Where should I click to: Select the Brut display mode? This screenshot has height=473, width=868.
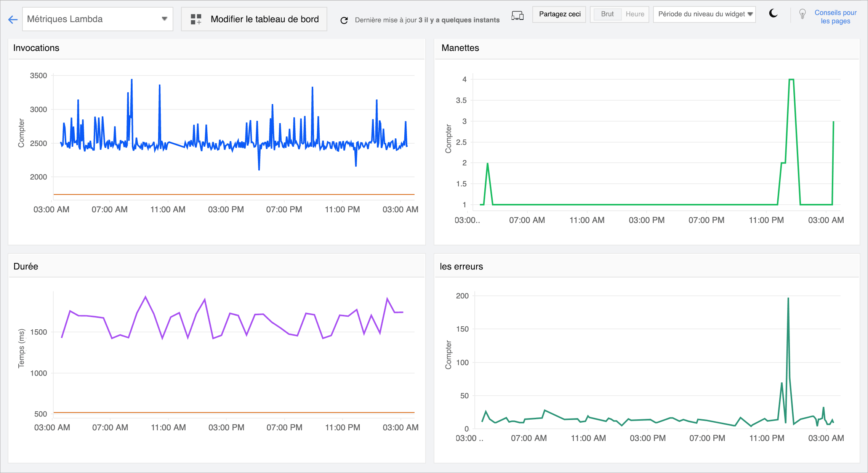click(607, 14)
